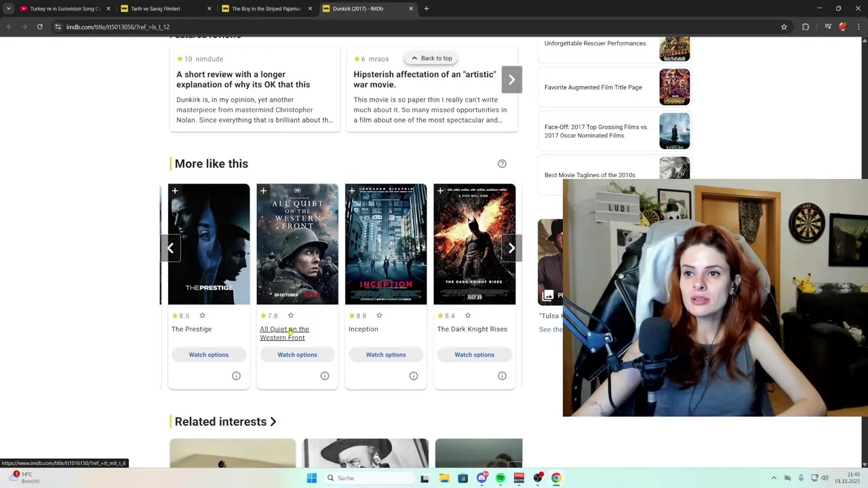The width and height of the screenshot is (868, 488).
Task: Show hidden system tray icons
Action: point(774,478)
